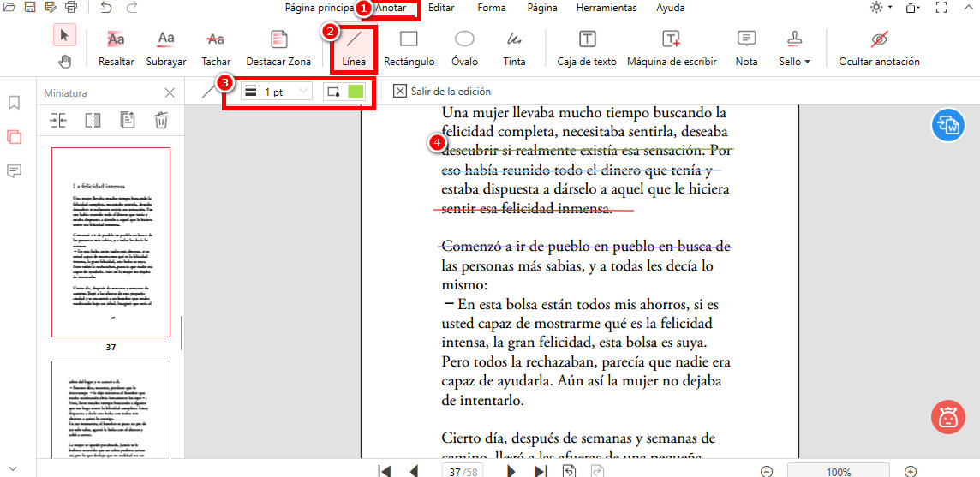
Task: Open the red AI assistant robot button
Action: coord(947,418)
